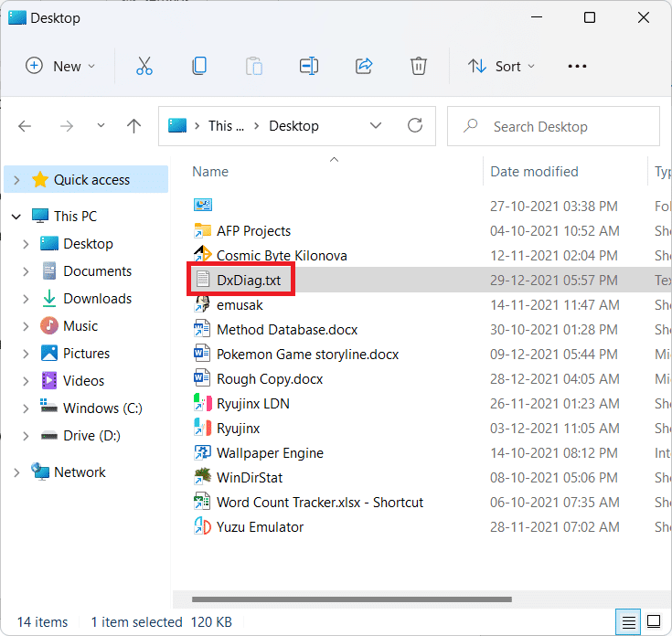Click the Delete trash can icon
This screenshot has width=672, height=636.
click(419, 66)
